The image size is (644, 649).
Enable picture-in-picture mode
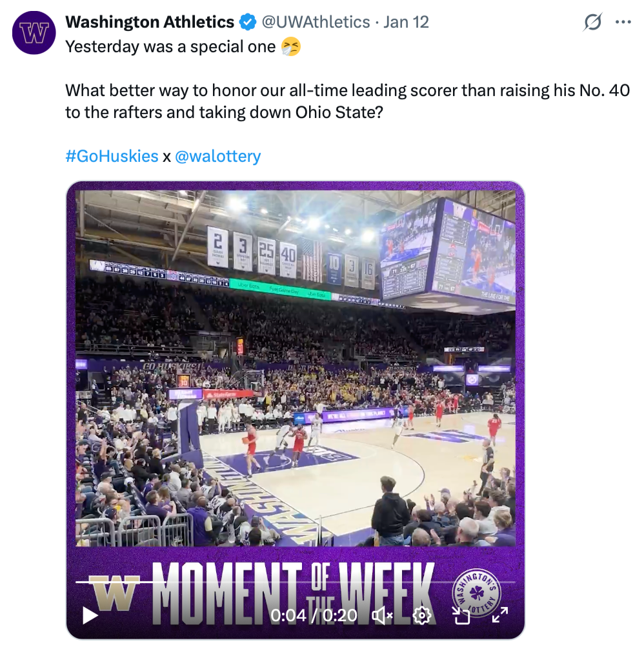pyautogui.click(x=461, y=615)
